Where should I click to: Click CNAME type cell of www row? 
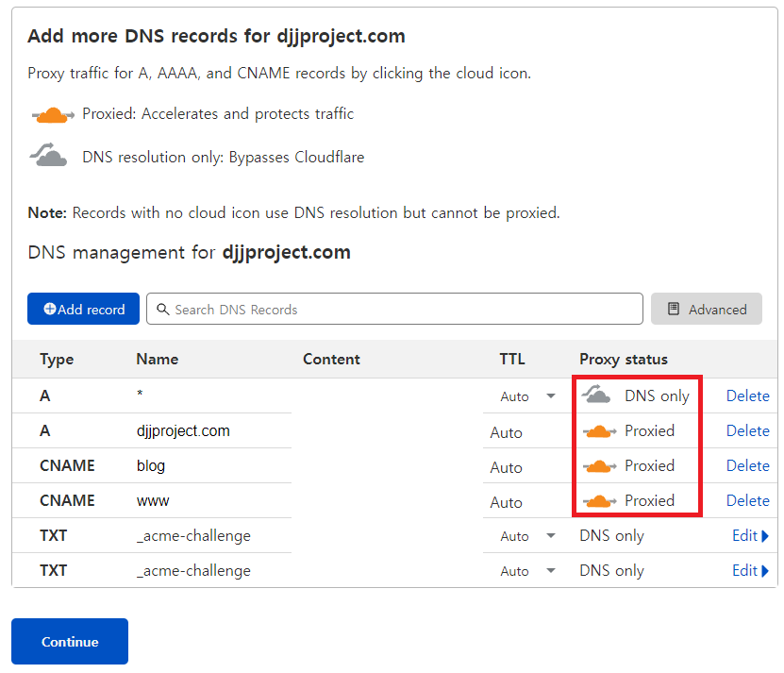tap(67, 501)
